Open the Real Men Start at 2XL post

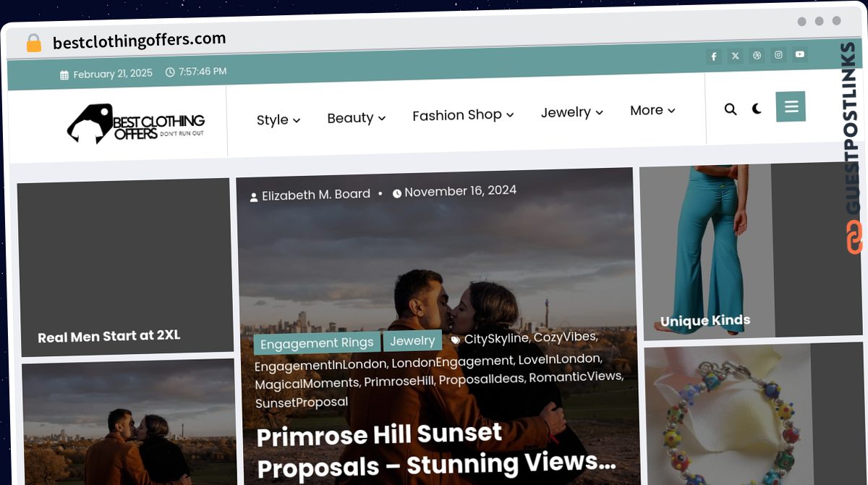click(109, 336)
